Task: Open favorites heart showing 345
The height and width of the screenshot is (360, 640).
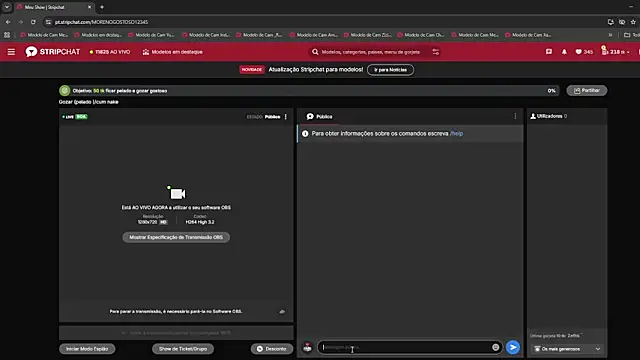Action: click(x=584, y=52)
